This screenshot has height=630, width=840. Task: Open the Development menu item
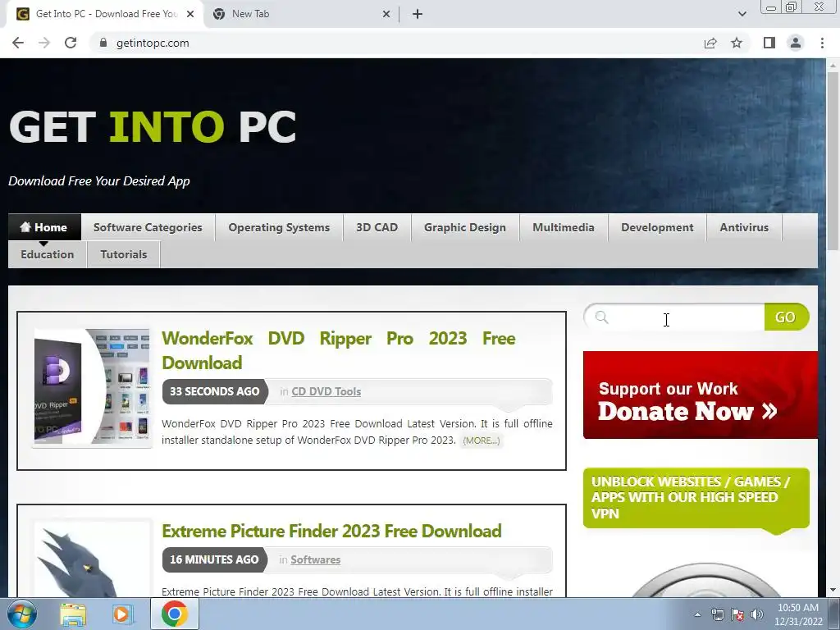coord(657,227)
